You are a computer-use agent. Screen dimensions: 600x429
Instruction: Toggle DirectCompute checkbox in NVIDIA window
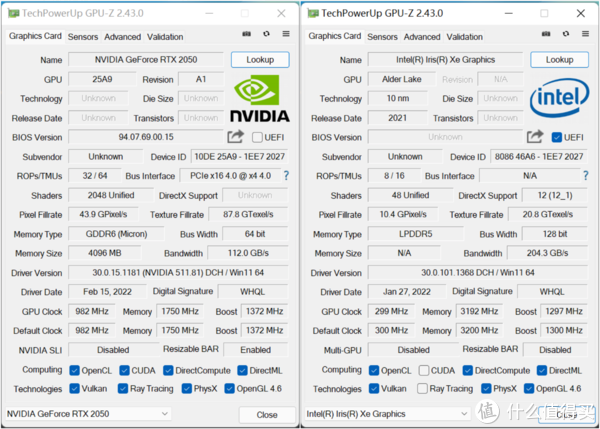click(168, 370)
